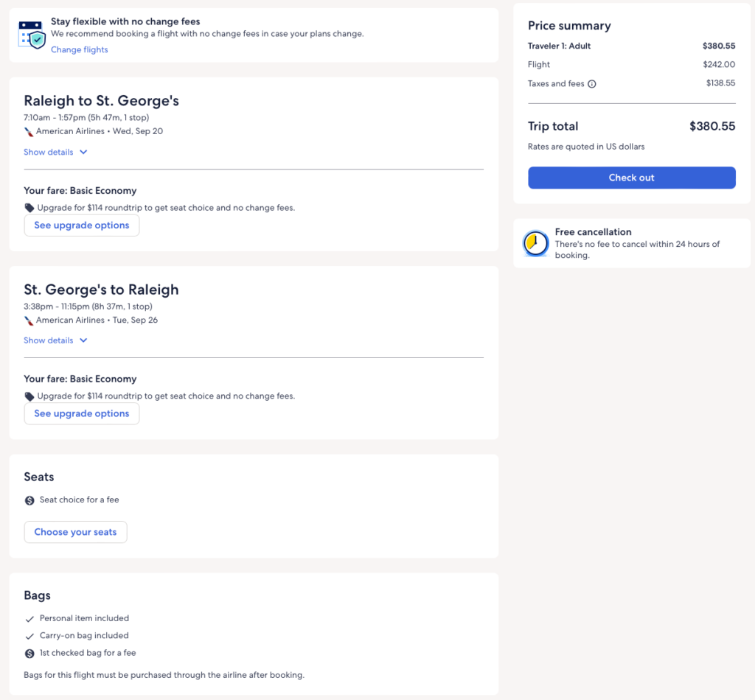Click the Choose your seats button
This screenshot has width=755, height=700.
coord(75,532)
